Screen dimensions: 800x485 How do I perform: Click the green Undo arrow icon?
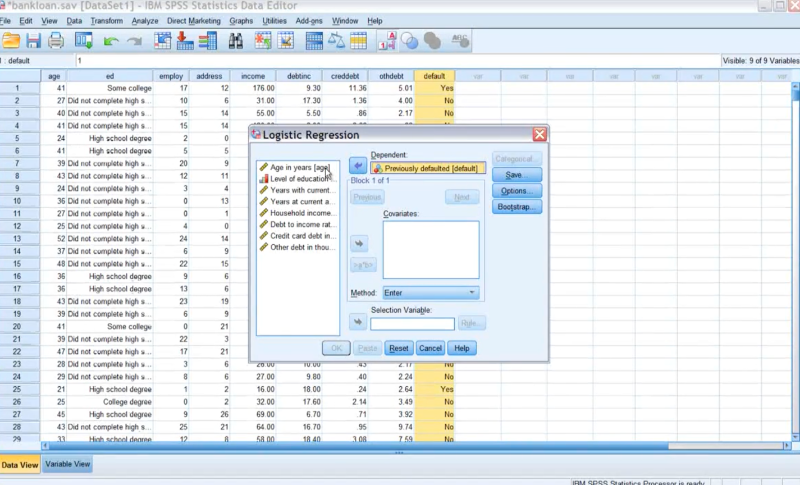coord(111,41)
